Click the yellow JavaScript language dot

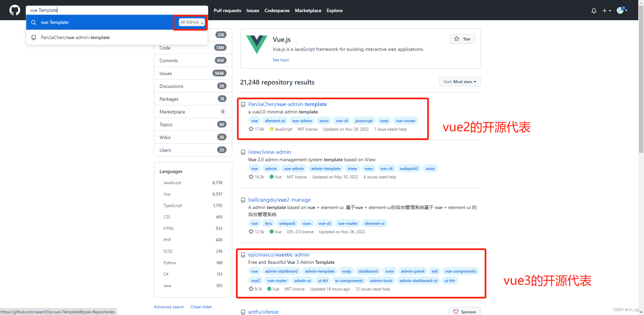pyautogui.click(x=272, y=129)
